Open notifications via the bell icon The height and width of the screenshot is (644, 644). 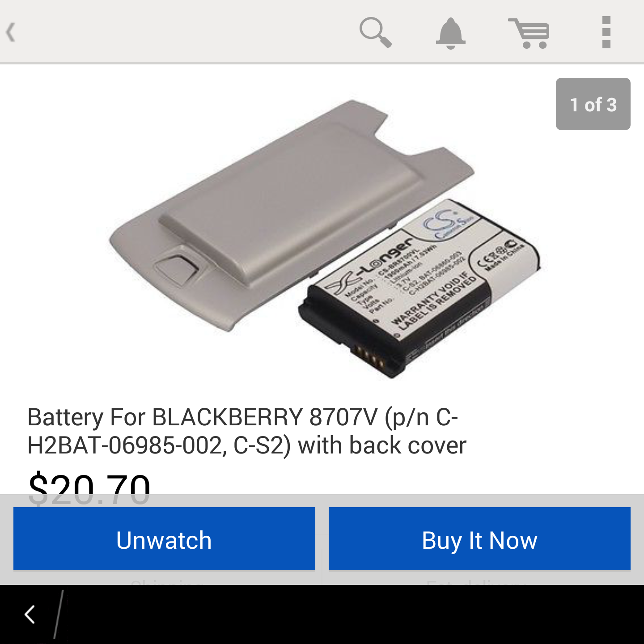point(451,33)
